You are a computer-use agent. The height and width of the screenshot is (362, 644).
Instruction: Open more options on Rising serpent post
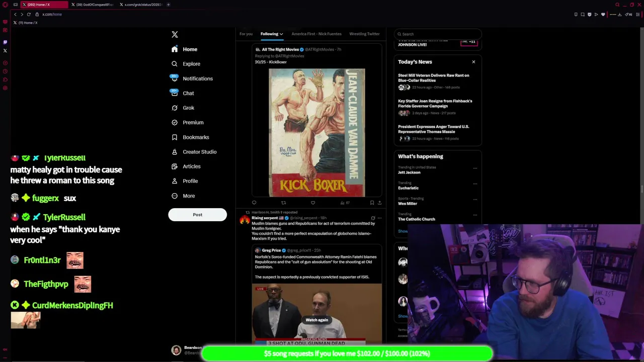(379, 218)
